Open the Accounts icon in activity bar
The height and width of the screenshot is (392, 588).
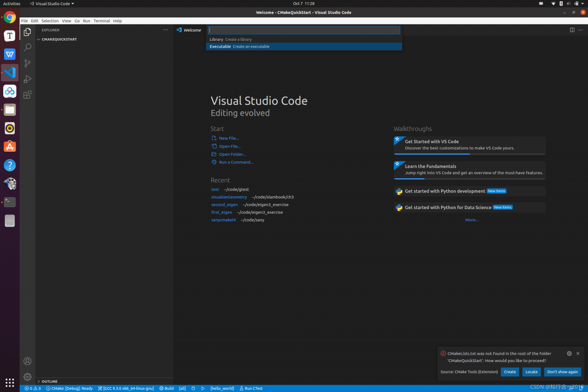(28, 361)
